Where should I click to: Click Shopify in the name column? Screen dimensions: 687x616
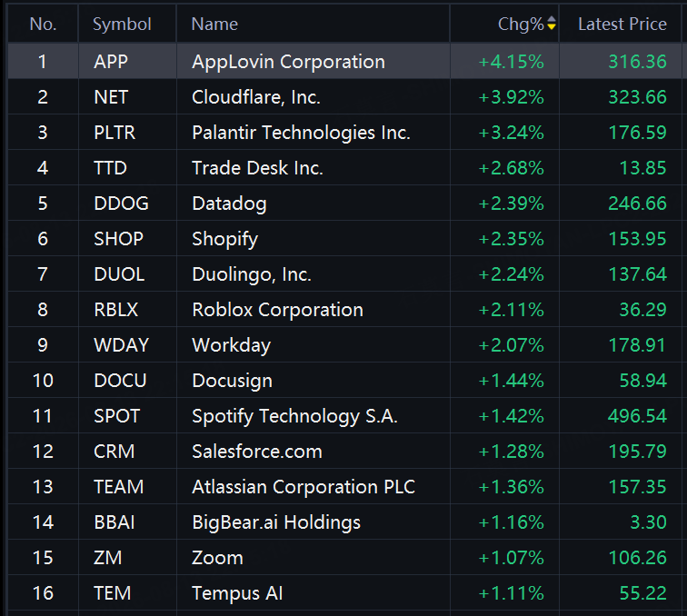[224, 239]
